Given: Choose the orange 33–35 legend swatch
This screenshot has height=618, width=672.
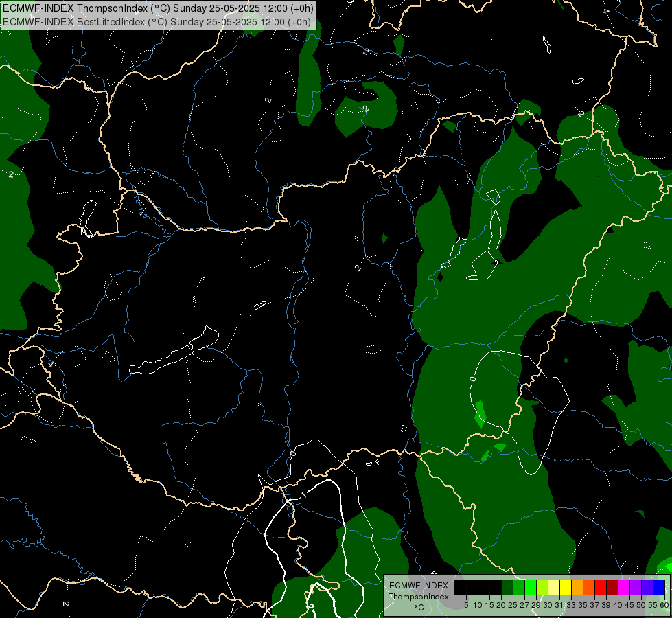Looking at the screenshot, I should point(577,587).
